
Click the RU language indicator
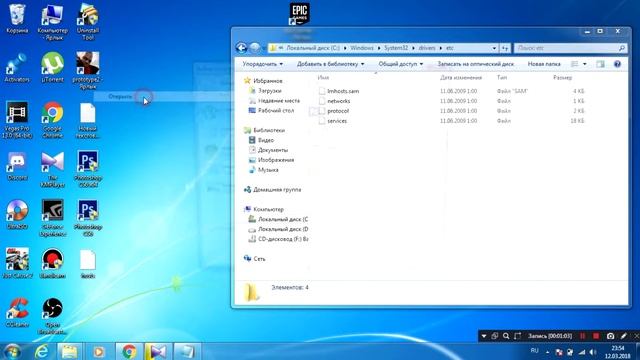(534, 351)
